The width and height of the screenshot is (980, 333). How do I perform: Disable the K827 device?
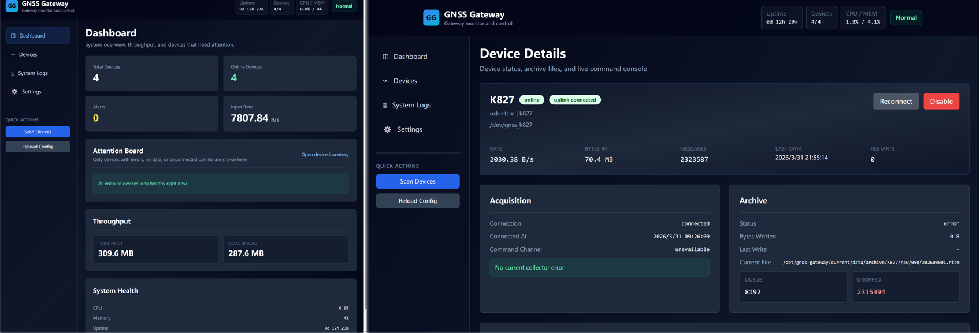pos(941,102)
